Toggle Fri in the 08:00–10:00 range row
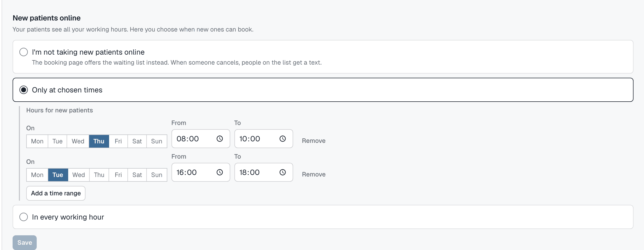Viewport: 644px width, 250px height. 118,141
